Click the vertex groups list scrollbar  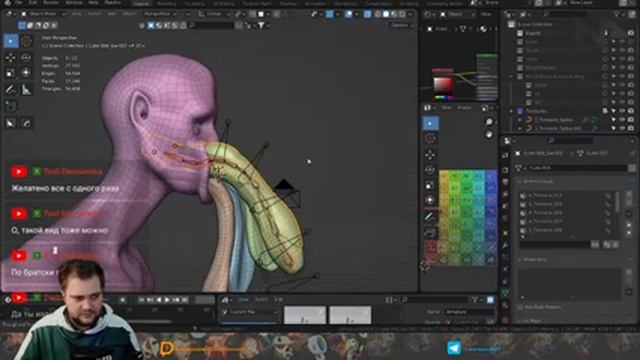617,203
